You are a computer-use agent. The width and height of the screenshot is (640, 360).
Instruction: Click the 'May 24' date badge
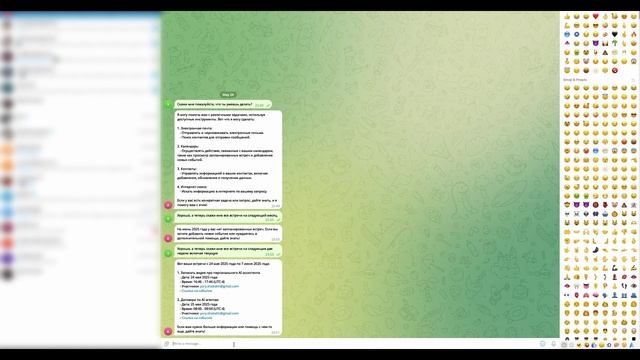[228, 95]
